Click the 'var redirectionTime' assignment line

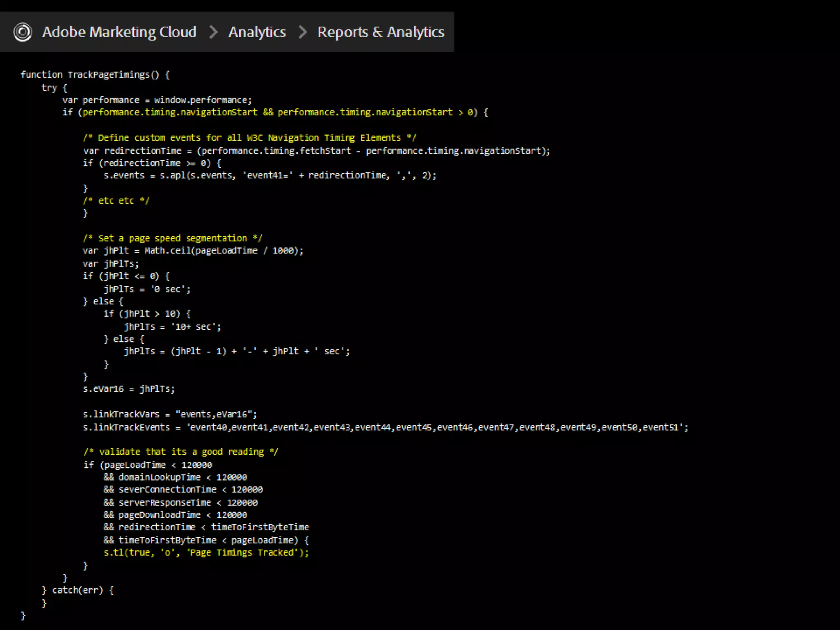point(316,151)
